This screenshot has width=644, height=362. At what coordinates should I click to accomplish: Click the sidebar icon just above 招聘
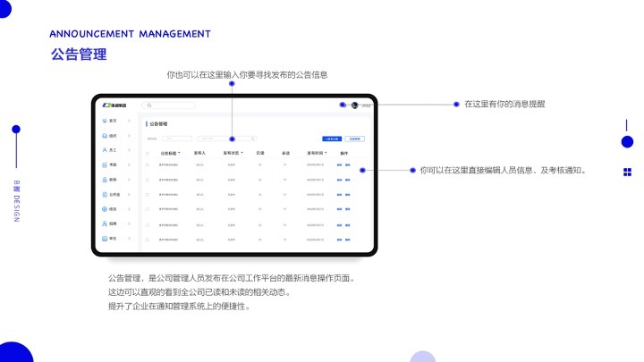105,209
